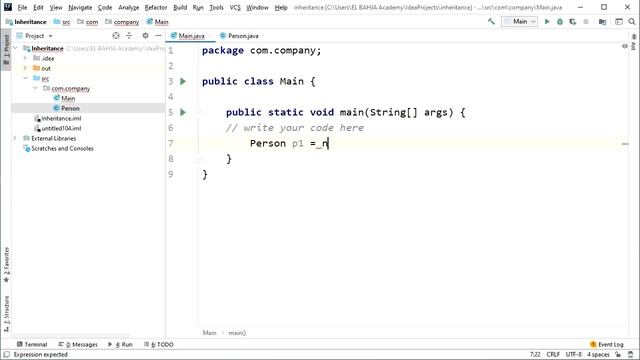Toggle the Favorites side tool window tab
The width and height of the screenshot is (640, 360).
(x=6, y=265)
